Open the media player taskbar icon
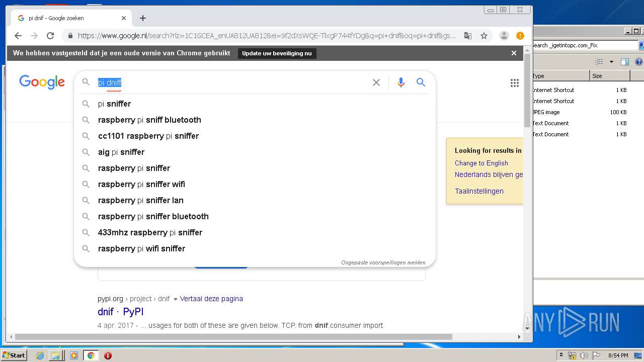This screenshot has width=644, height=362. [x=74, y=355]
